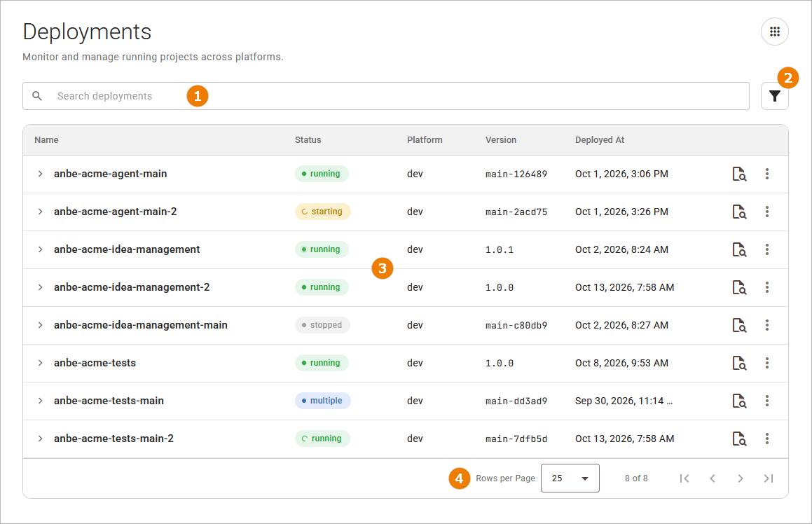Screen dimensions: 812x524
Task: Expand the anbe-acme-tests-main row
Action: [x=40, y=401]
